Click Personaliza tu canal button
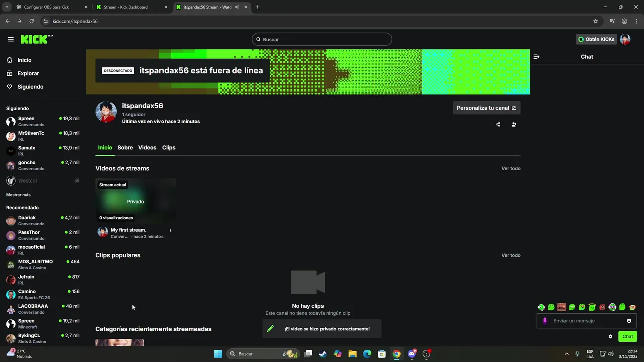The width and height of the screenshot is (644, 362). tap(487, 108)
